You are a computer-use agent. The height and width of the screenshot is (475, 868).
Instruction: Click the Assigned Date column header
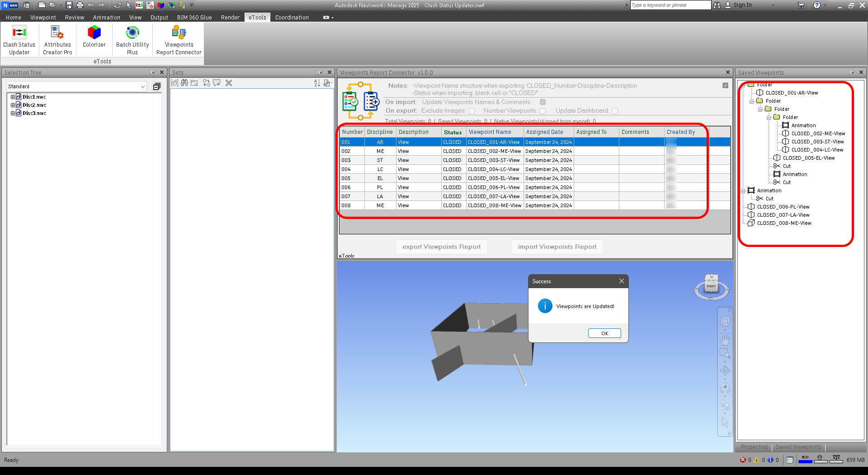coord(549,132)
